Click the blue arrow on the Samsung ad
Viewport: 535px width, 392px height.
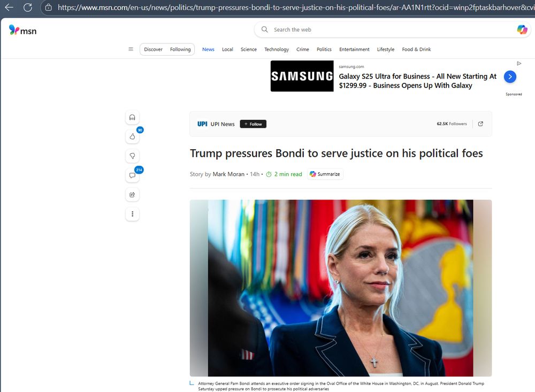pyautogui.click(x=510, y=76)
